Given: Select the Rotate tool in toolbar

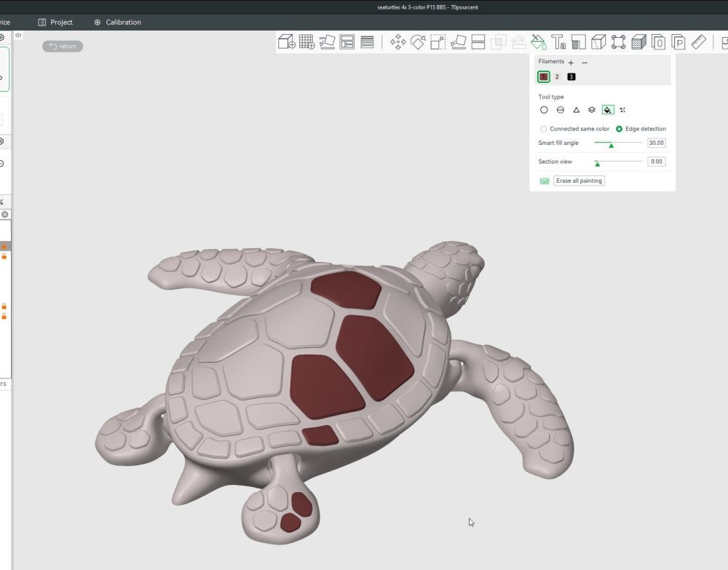Looking at the screenshot, I should (x=418, y=41).
